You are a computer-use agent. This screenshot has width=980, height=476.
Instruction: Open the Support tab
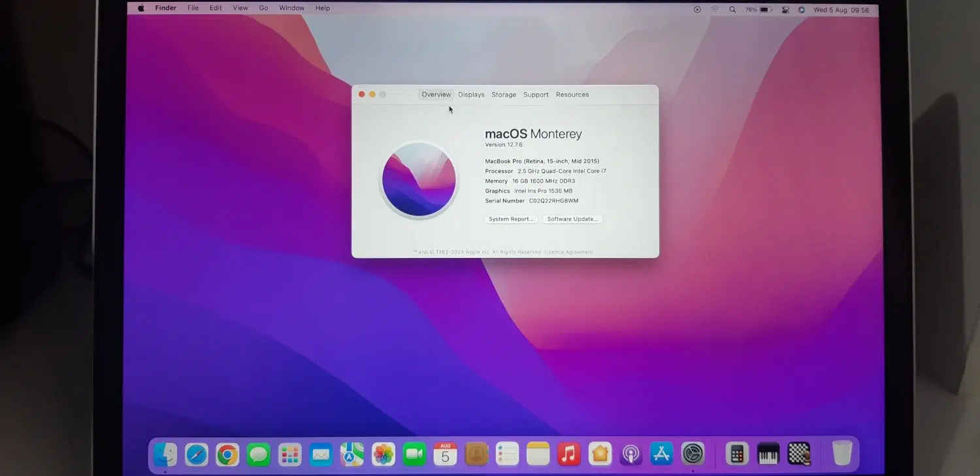tap(536, 95)
